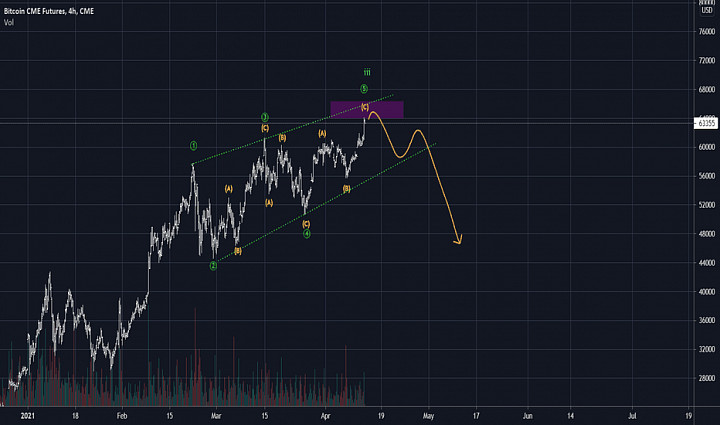Click the 60000 price axis label
720x425 pixels.
[707, 147]
